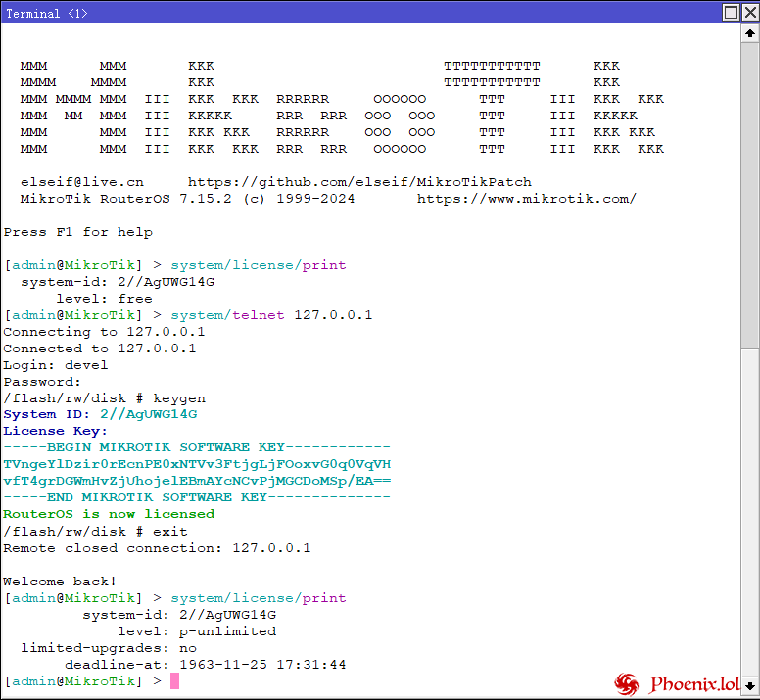Click the scrollbar up arrow
Image resolution: width=760 pixels, height=700 pixels.
click(749, 35)
